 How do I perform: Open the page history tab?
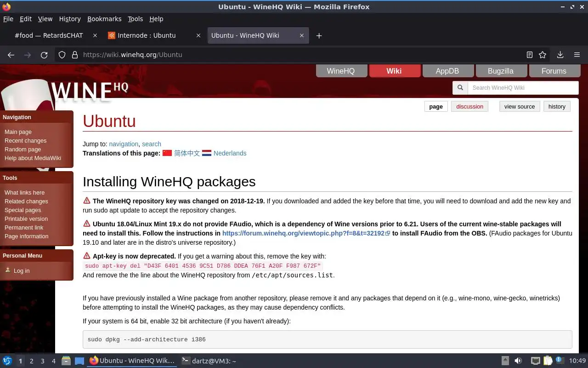click(x=557, y=106)
